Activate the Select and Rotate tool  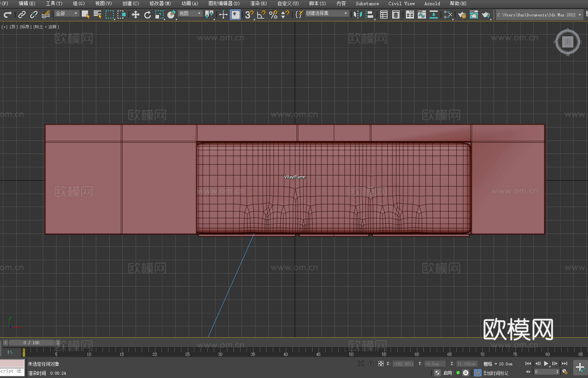[148, 14]
